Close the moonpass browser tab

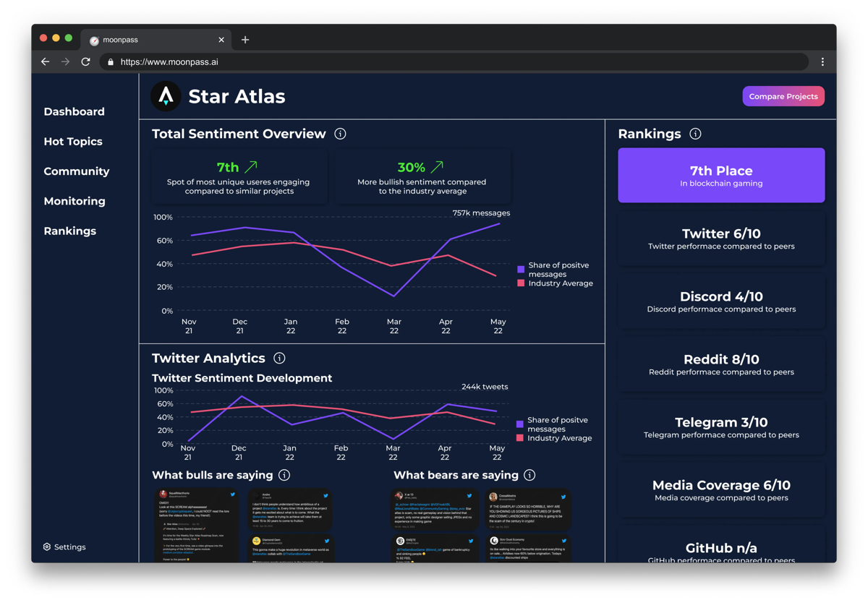coord(221,40)
